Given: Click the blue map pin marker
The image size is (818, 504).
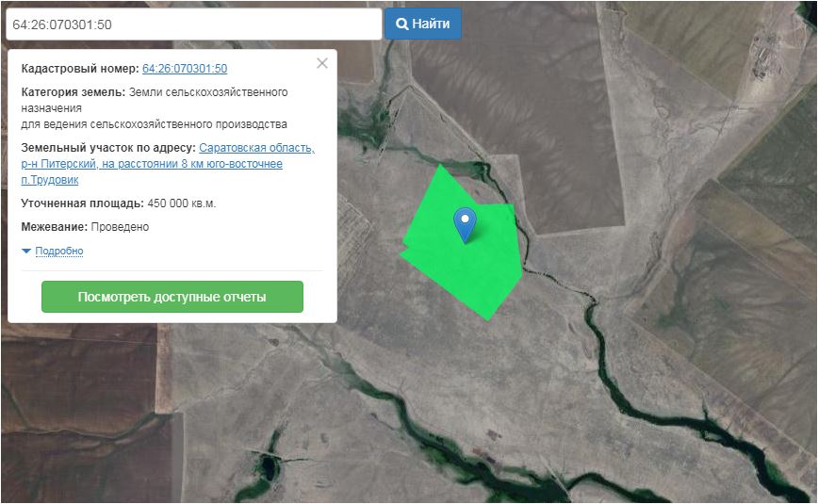Looking at the screenshot, I should coord(465,222).
